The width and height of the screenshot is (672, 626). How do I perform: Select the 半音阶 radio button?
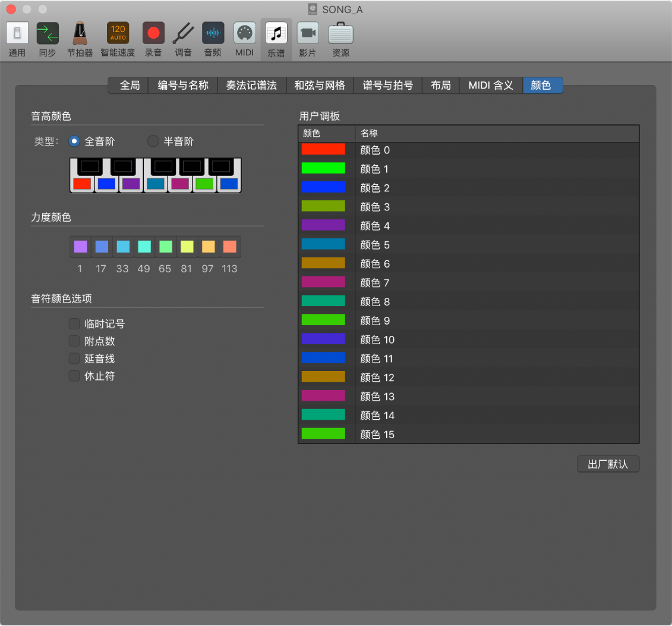pos(153,141)
